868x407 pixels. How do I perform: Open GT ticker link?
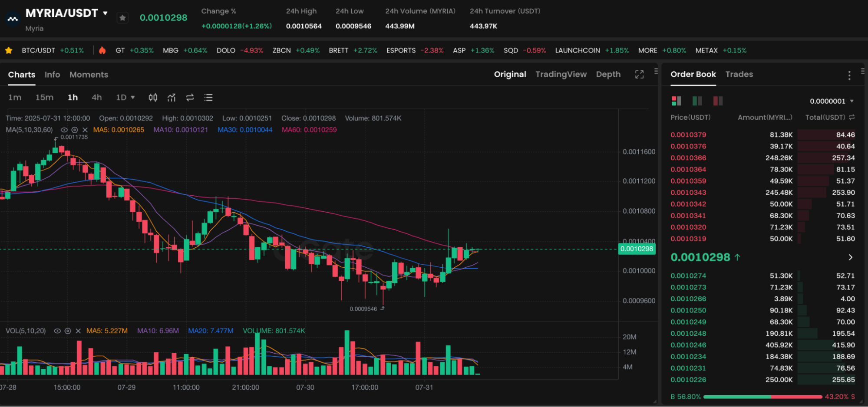[135, 50]
